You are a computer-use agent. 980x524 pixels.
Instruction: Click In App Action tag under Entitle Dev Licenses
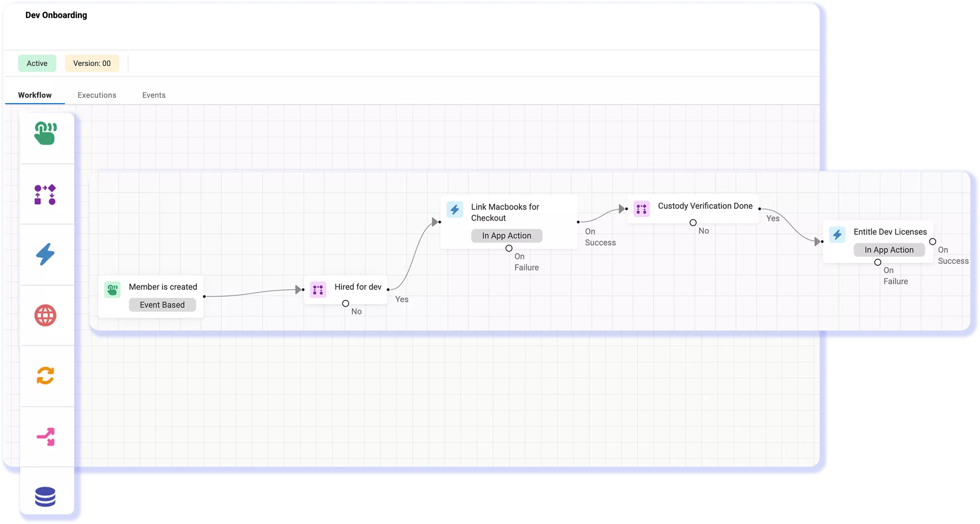pyautogui.click(x=889, y=250)
